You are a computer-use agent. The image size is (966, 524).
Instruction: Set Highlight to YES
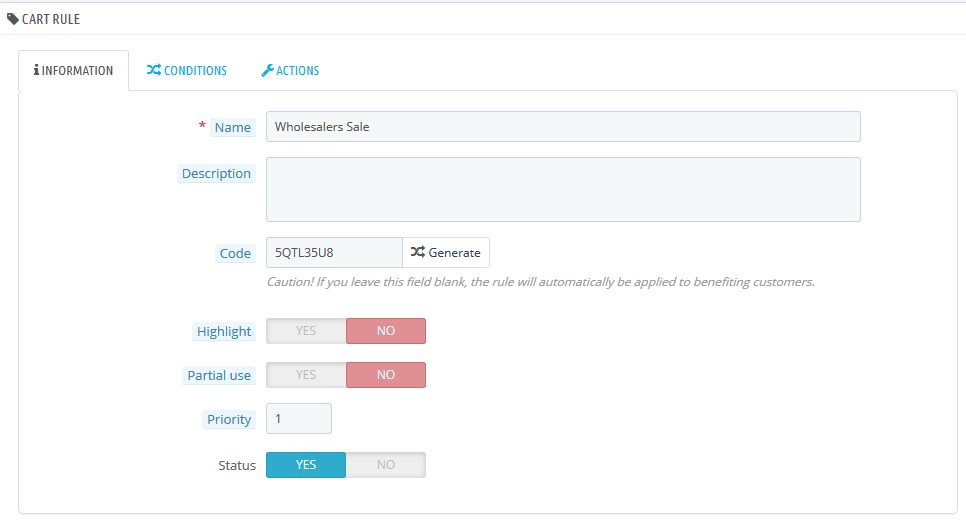click(x=306, y=331)
